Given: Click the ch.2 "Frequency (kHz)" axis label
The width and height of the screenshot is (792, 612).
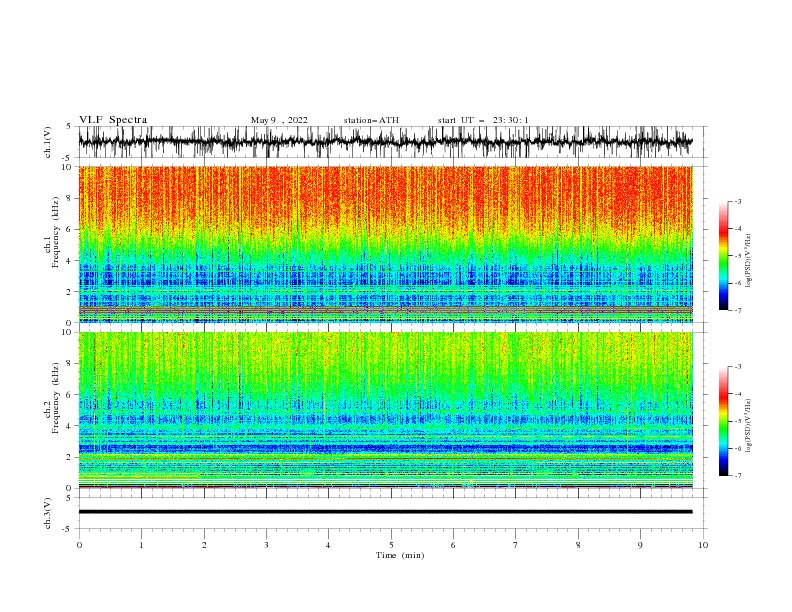Looking at the screenshot, I should point(57,398).
